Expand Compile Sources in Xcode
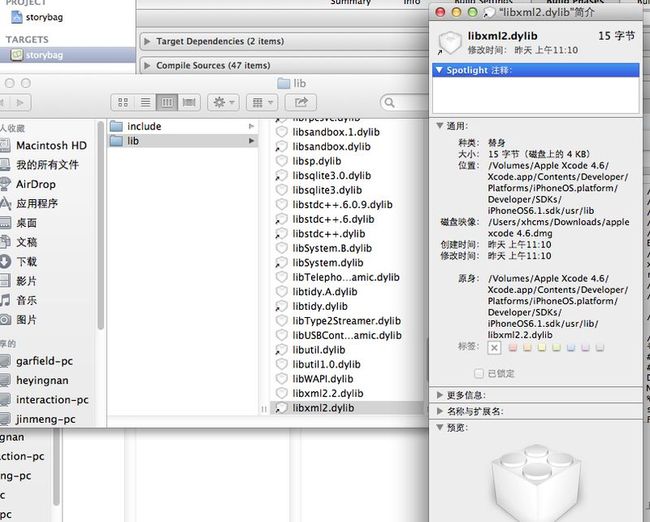650x522 pixels. (x=147, y=66)
